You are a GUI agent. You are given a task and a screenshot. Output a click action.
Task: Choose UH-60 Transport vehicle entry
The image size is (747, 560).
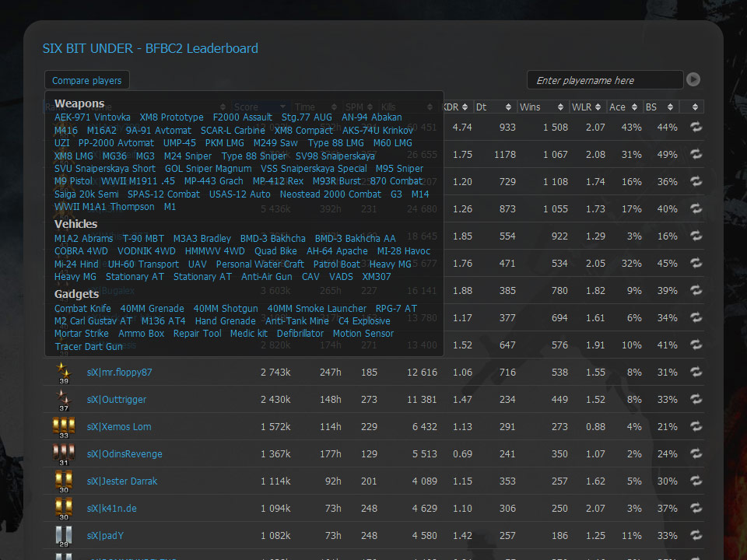[143, 264]
